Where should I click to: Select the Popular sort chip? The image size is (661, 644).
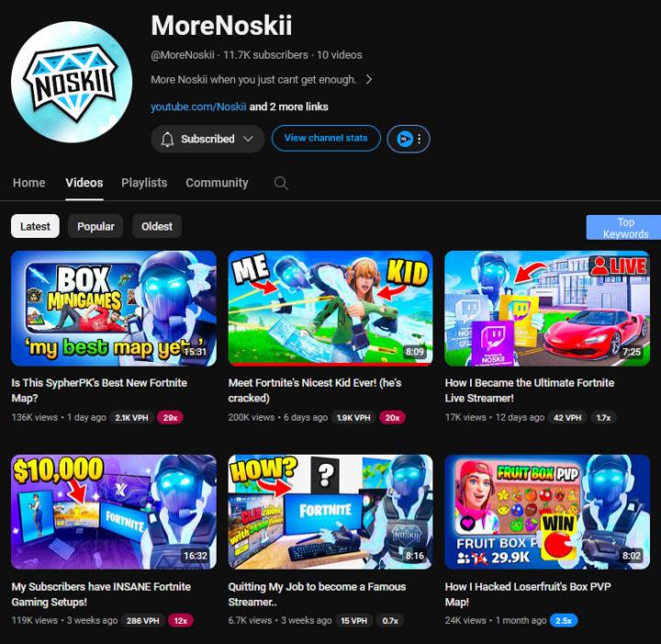point(95,226)
